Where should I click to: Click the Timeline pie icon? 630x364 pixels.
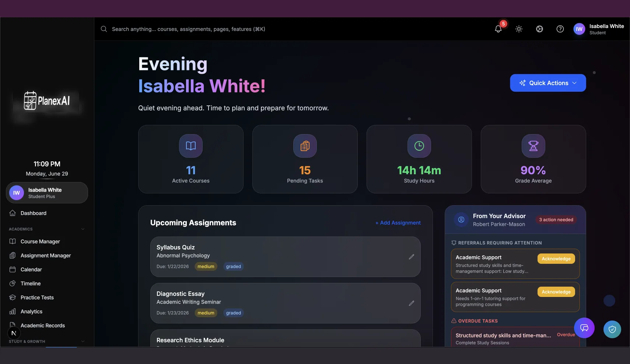click(13, 284)
